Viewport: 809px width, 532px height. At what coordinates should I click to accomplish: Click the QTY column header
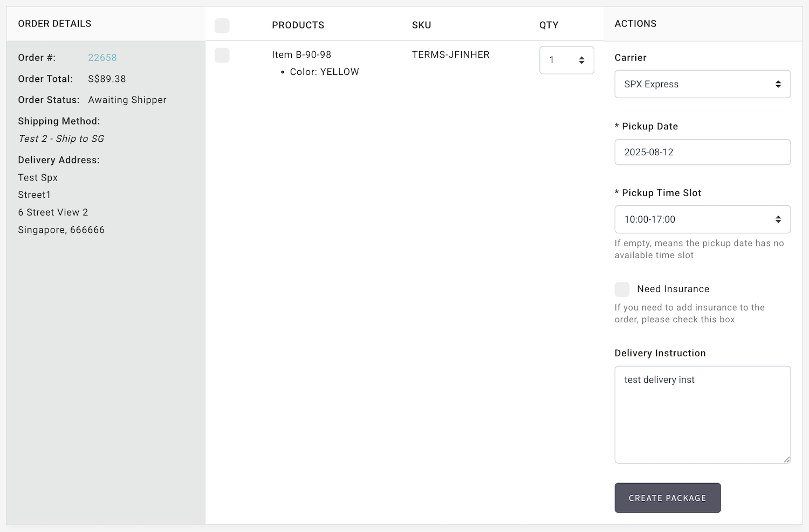[x=549, y=25]
